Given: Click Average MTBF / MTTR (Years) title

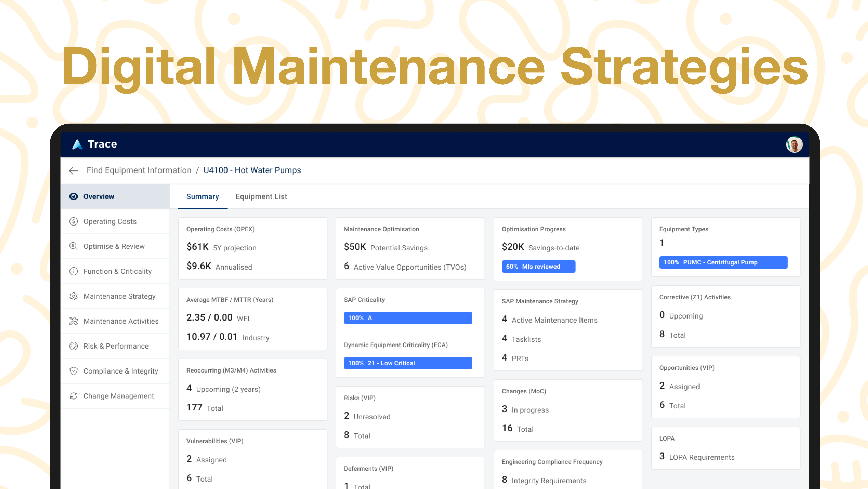Looking at the screenshot, I should [230, 300].
